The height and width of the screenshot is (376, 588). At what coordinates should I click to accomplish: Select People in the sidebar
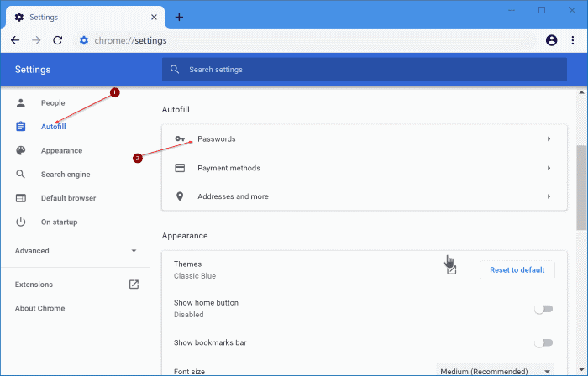[53, 102]
